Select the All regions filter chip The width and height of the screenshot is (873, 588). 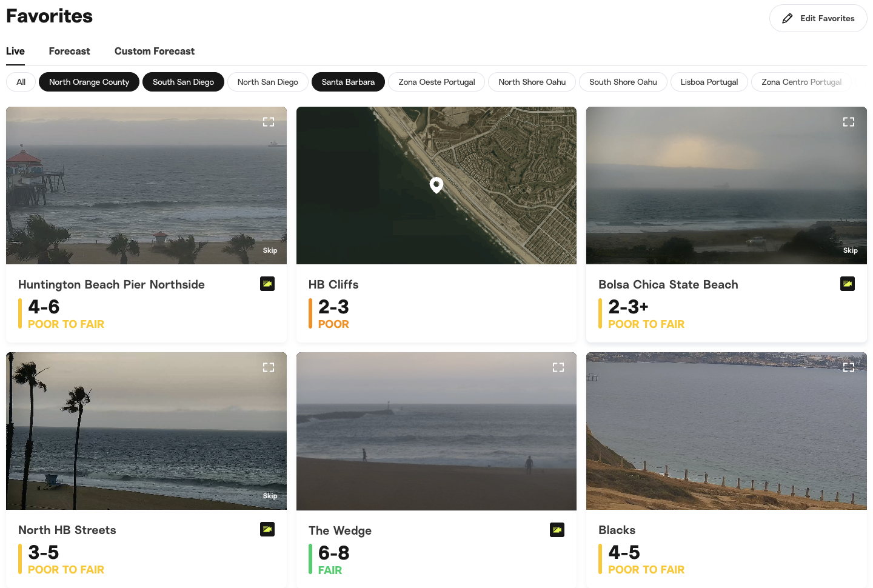[x=21, y=82]
